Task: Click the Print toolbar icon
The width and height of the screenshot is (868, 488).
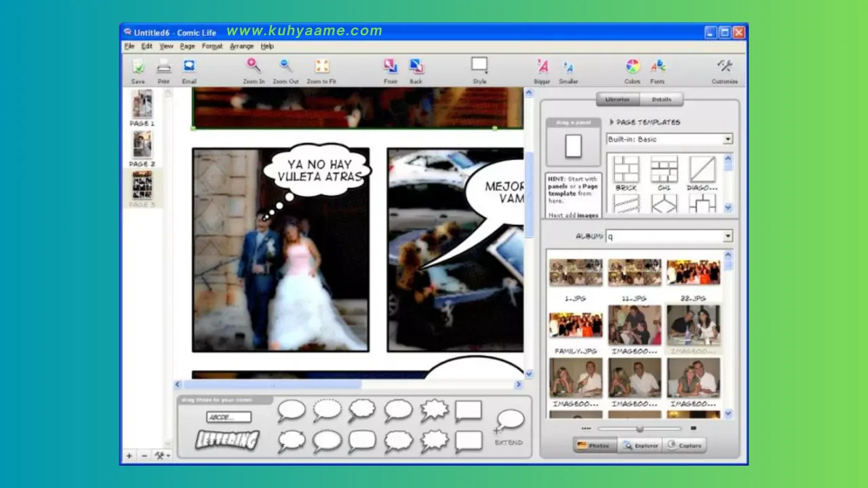Action: coord(163,66)
